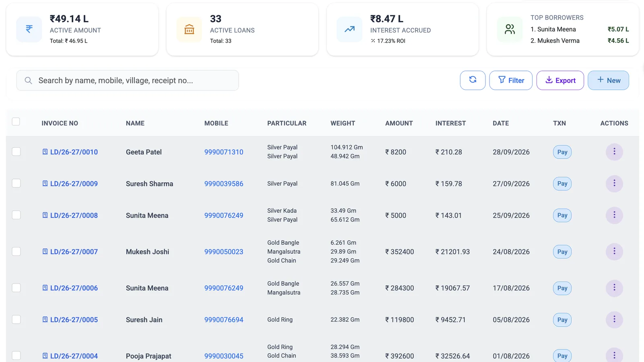Viewport: 644px width, 362px height.
Task: Click bank icon on Active Loans card
Action: click(189, 29)
